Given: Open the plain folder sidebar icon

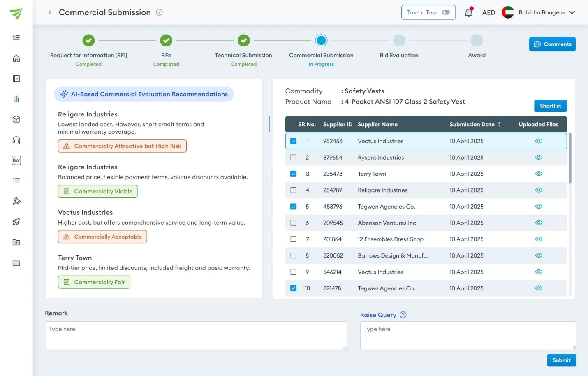Looking at the screenshot, I should [16, 263].
